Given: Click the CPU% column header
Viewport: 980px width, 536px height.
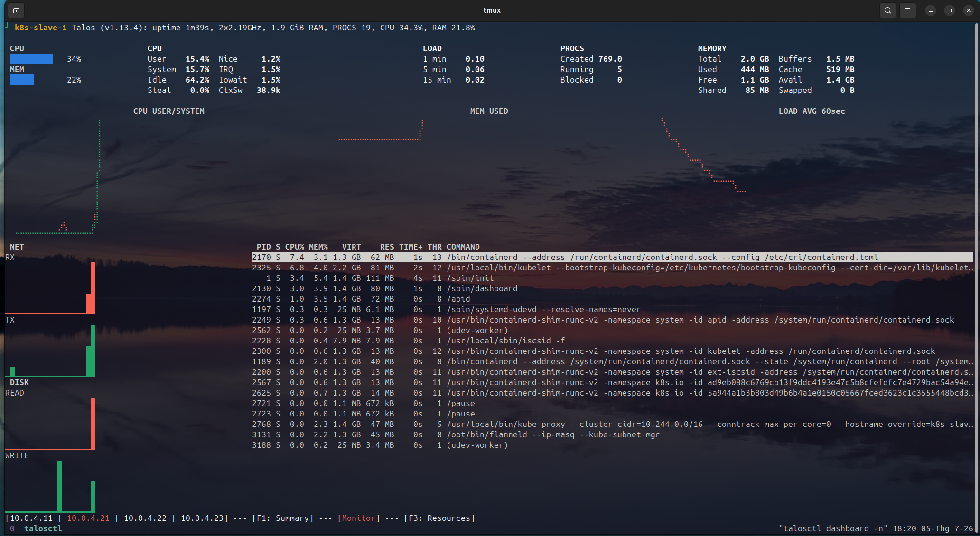Looking at the screenshot, I should pos(295,247).
